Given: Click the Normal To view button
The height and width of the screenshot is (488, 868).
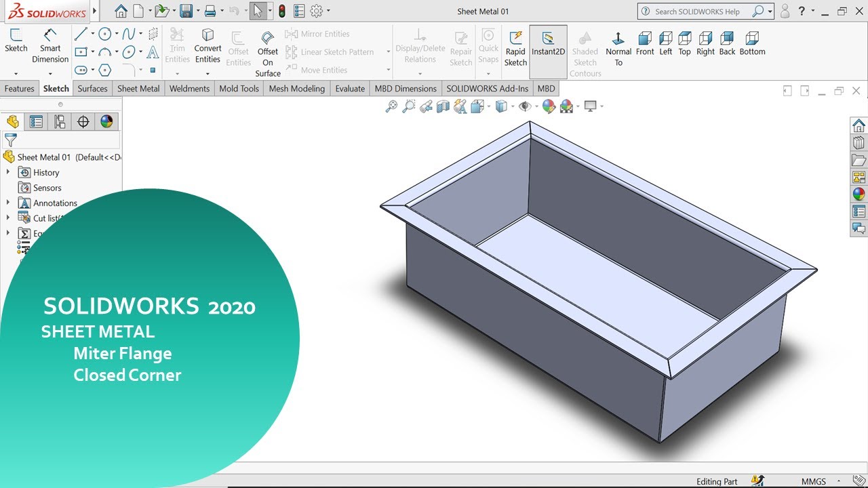Looking at the screenshot, I should click(x=618, y=47).
